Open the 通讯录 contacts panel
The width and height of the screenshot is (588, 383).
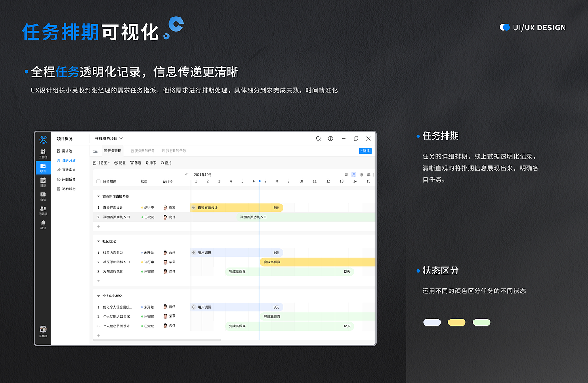coord(43,210)
